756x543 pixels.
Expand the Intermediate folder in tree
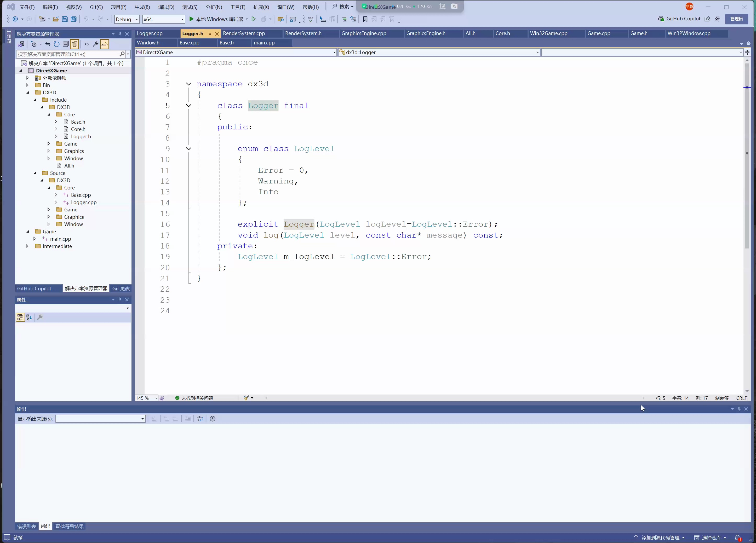tap(28, 246)
